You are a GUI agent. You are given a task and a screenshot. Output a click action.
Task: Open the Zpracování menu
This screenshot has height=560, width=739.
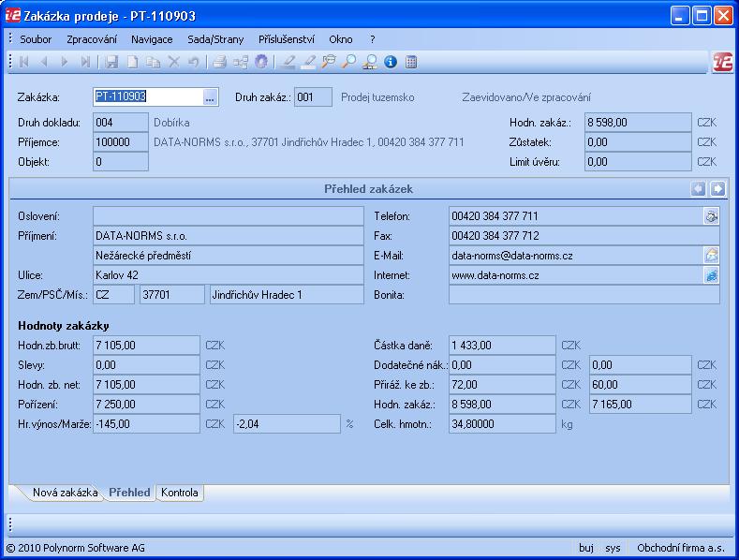point(92,39)
